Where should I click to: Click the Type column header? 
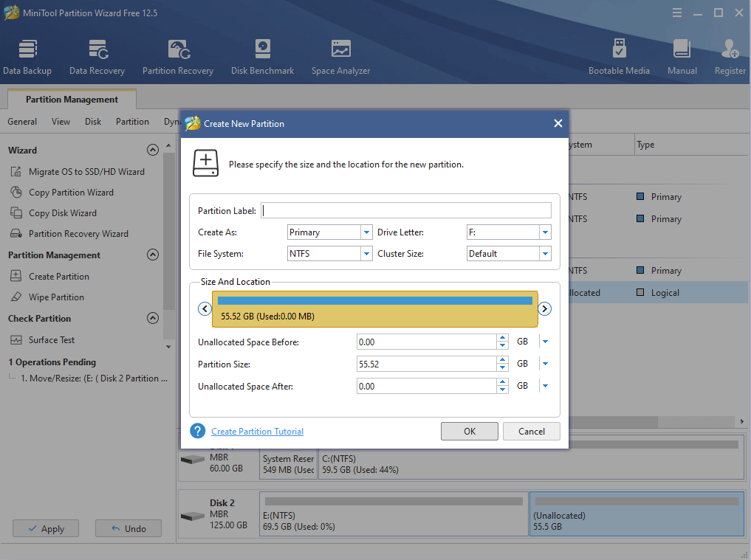click(x=690, y=145)
